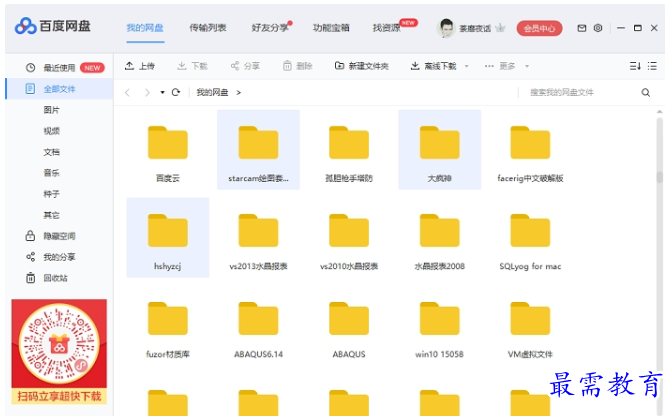Open the 水晶报表2008 folder
Viewport: 671px width, 416px height.
(x=439, y=238)
